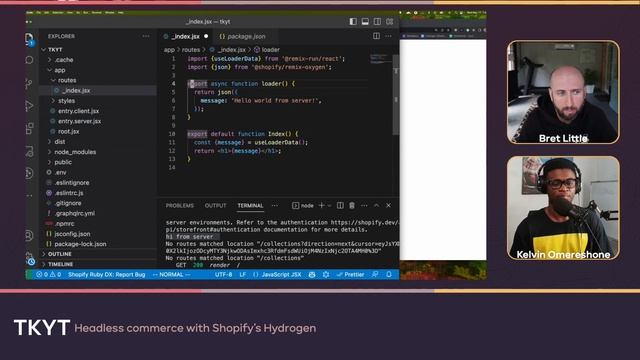The width and height of the screenshot is (640, 360).
Task: Change LF end of line sequence
Action: pyautogui.click(x=242, y=275)
